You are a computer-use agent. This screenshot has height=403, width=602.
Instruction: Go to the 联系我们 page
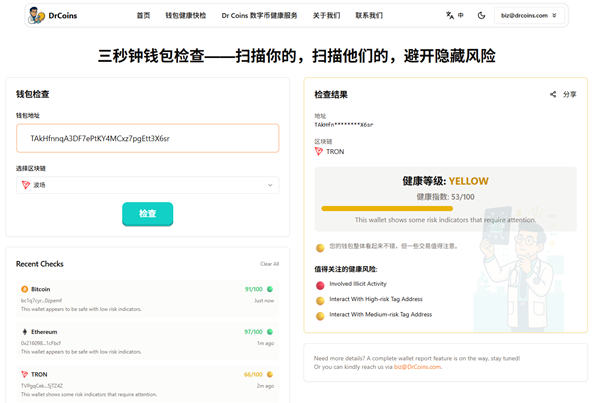pyautogui.click(x=369, y=15)
